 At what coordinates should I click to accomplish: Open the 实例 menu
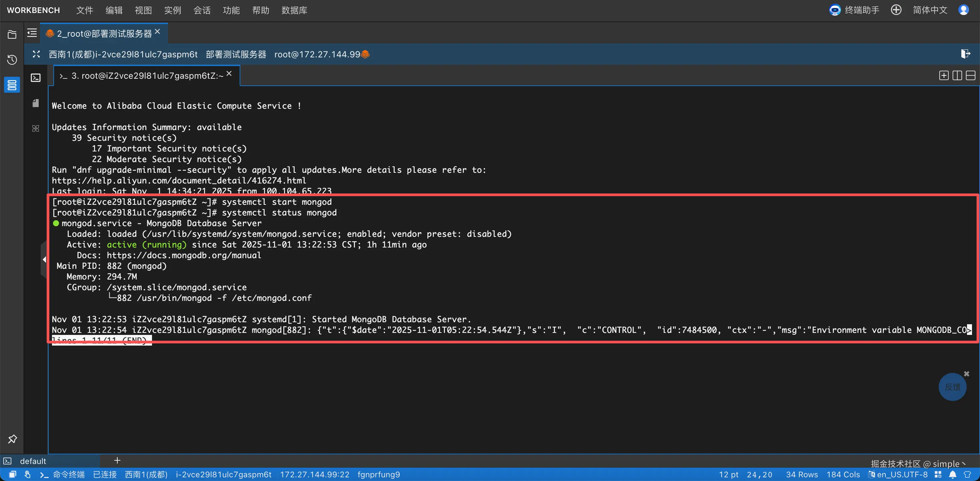pyautogui.click(x=172, y=10)
